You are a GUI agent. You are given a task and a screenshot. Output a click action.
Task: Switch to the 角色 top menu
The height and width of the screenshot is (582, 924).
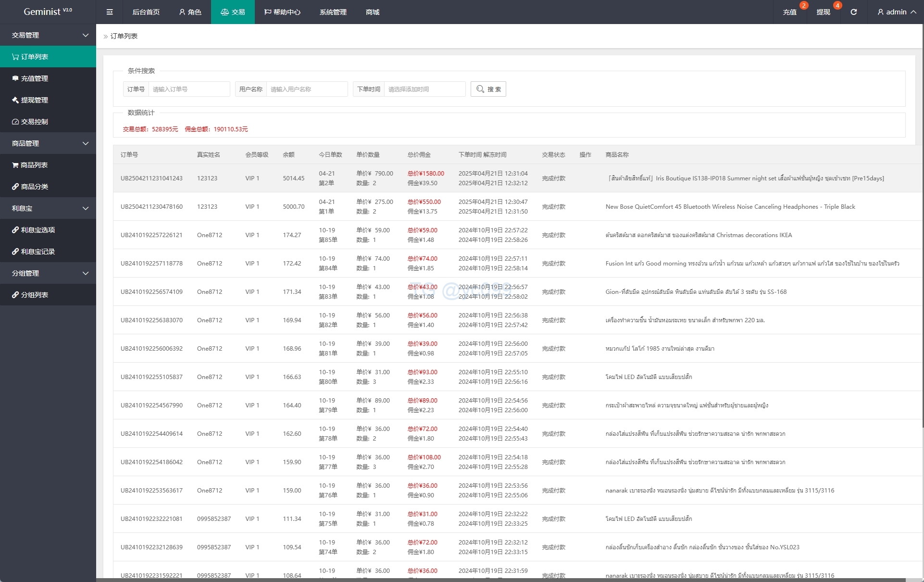coord(190,12)
